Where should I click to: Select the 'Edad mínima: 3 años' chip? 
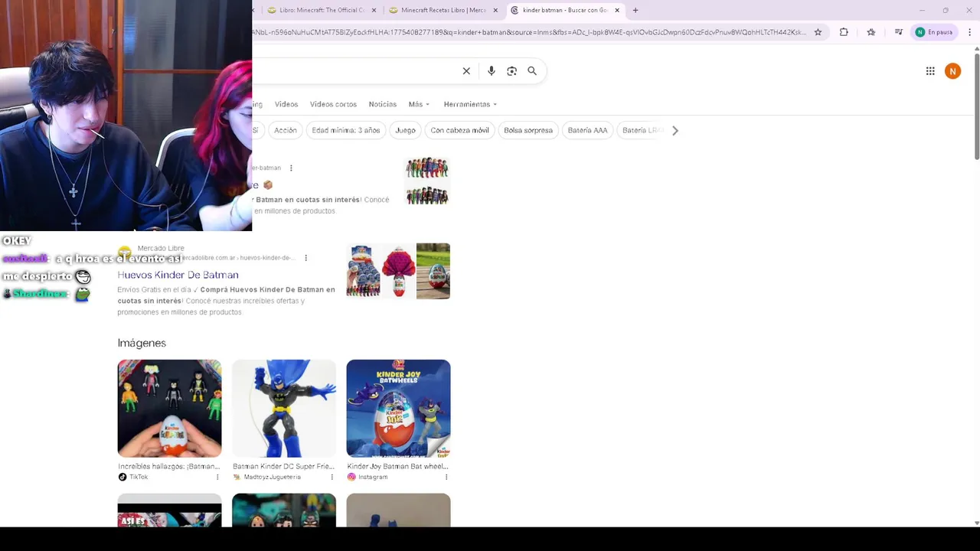click(346, 130)
